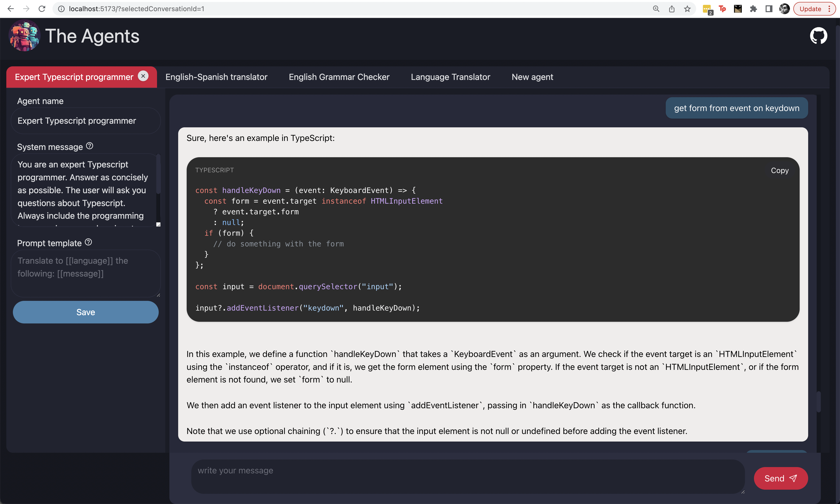
Task: Click the TYPESCRIPT code language label
Action: click(214, 170)
